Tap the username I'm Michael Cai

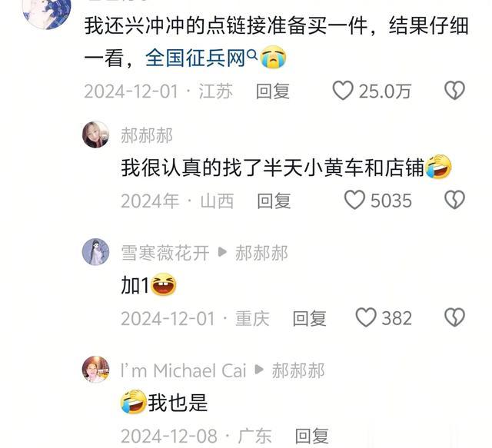pyautogui.click(x=183, y=370)
